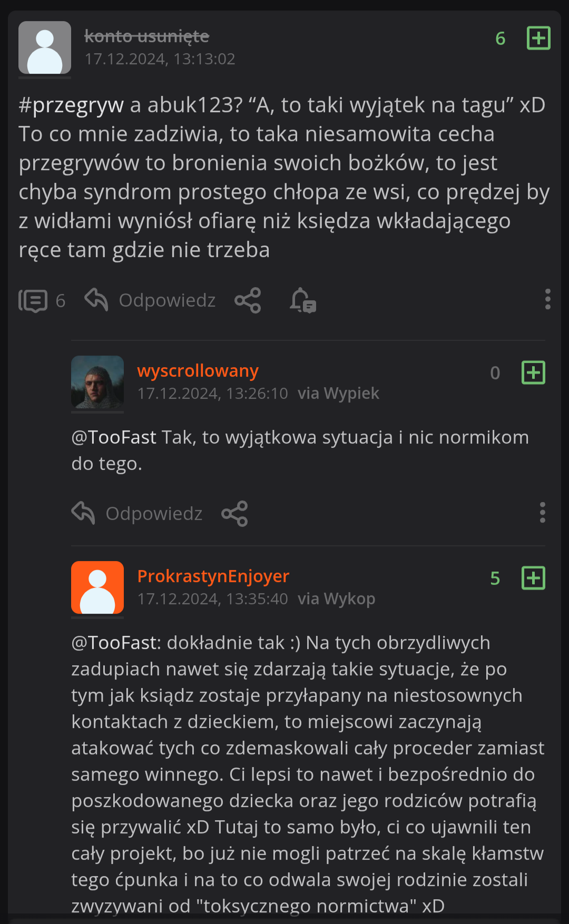Upvote ProkrastynEnjoyer's comment
Image resolution: width=569 pixels, height=924 pixels.
pos(533,578)
